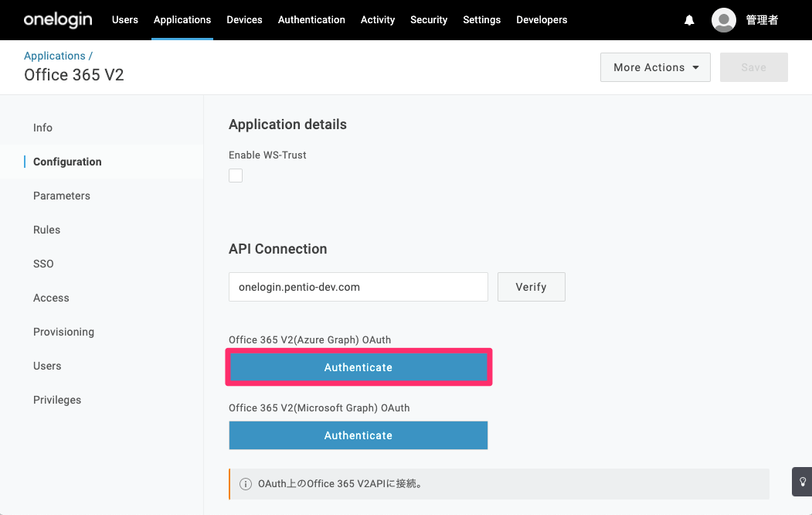Viewport: 812px width, 515px height.
Task: Expand the More Actions dropdown
Action: coord(655,67)
